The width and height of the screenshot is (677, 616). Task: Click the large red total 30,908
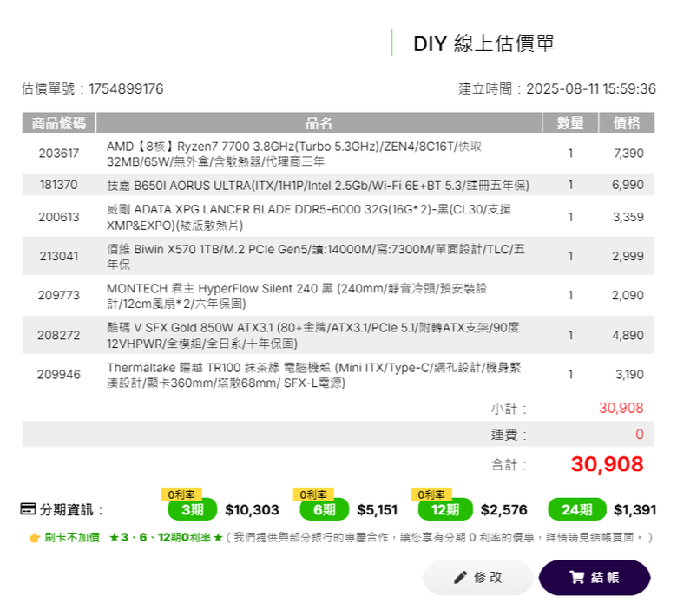click(607, 464)
